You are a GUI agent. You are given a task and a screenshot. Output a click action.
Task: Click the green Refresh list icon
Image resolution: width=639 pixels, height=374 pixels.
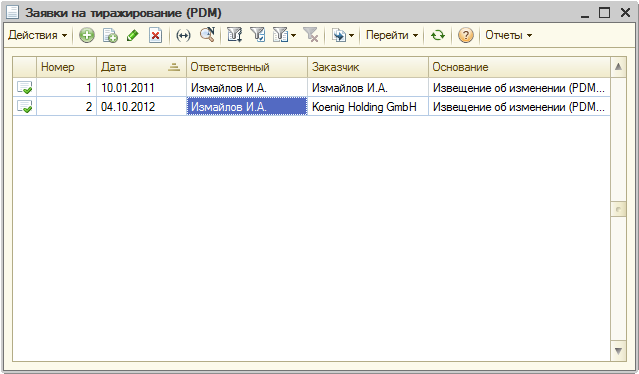(438, 35)
